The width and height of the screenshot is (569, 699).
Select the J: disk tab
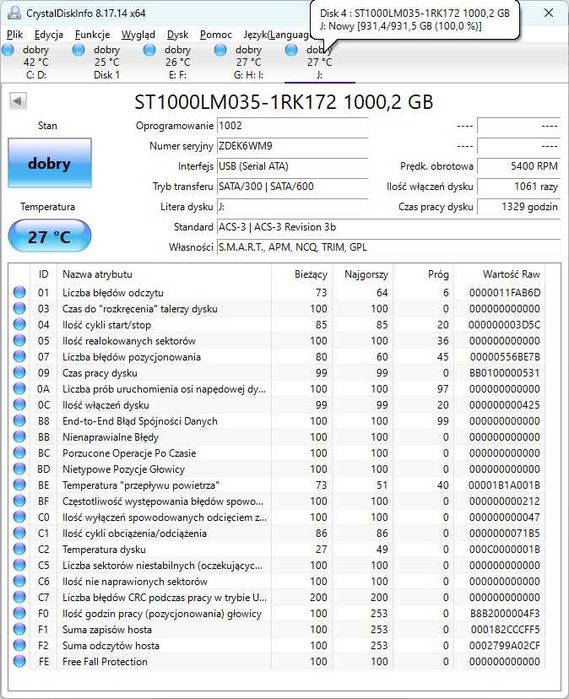point(319,62)
